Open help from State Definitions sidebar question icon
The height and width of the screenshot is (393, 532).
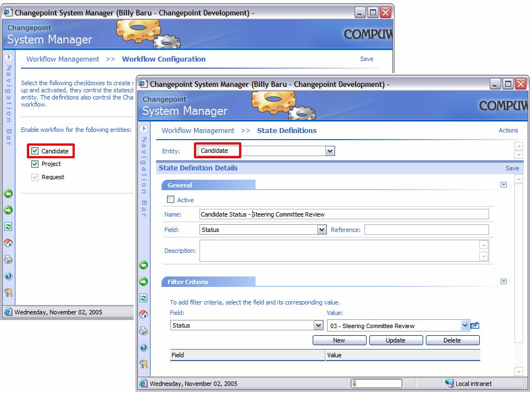(x=143, y=347)
